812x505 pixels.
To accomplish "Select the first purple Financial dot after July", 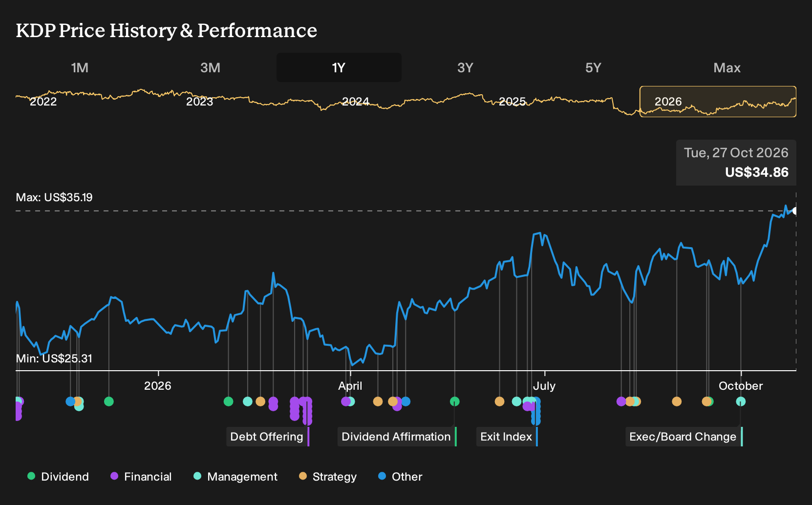I will [621, 401].
